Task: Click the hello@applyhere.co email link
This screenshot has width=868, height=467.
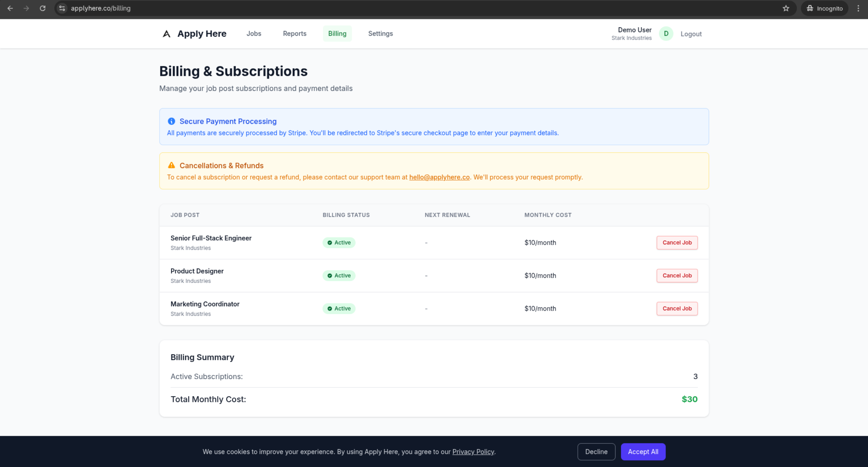Action: tap(439, 177)
